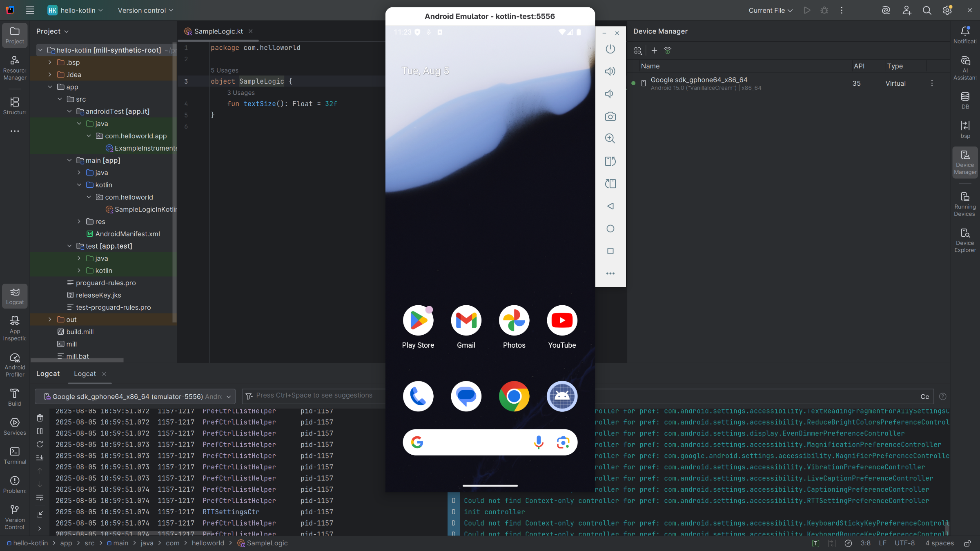Add a new virtual device in Device Manager
The image size is (980, 551).
coord(654,51)
